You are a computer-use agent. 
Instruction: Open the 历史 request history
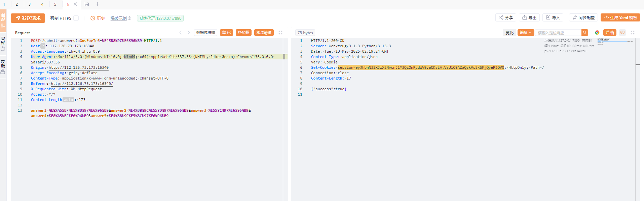click(98, 18)
